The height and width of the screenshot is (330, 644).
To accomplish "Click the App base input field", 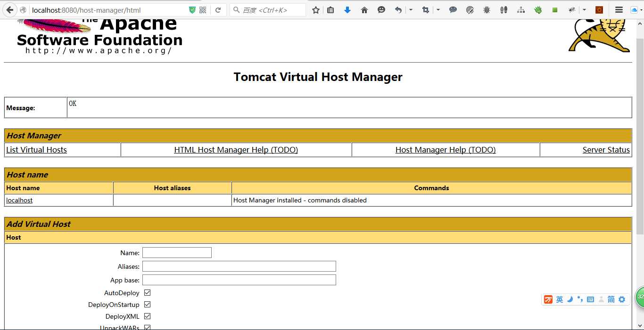I will (x=239, y=280).
